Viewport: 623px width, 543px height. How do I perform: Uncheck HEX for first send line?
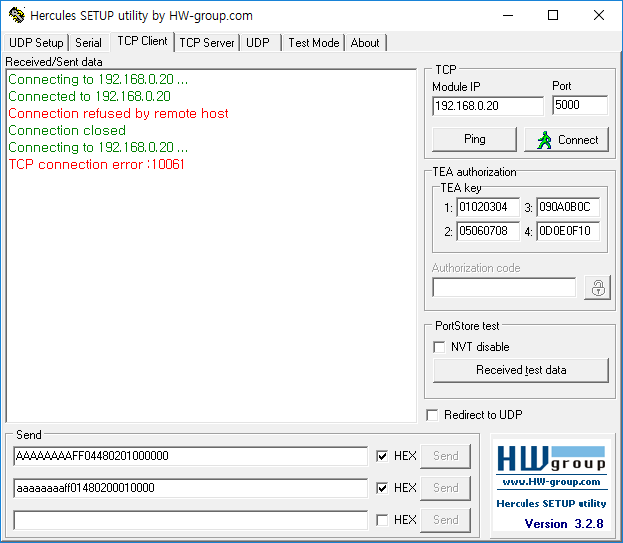tap(382, 456)
